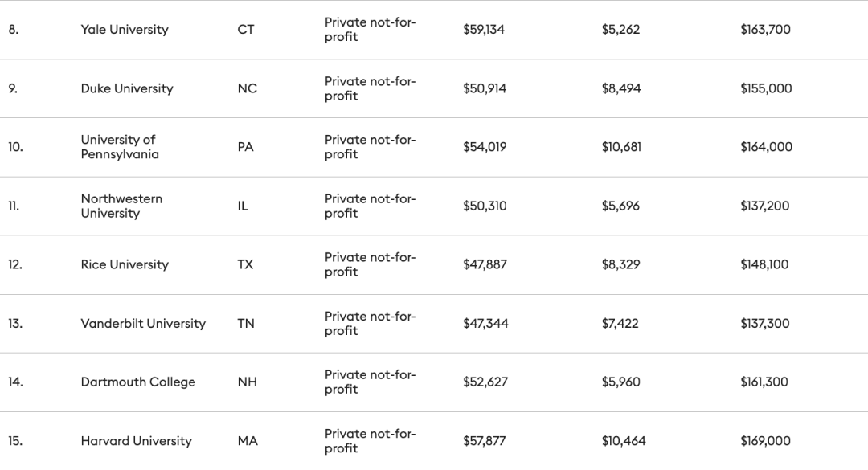Click Harvard's $169,000 figure
Image resolution: width=868 pixels, height=470 pixels.
766,440
